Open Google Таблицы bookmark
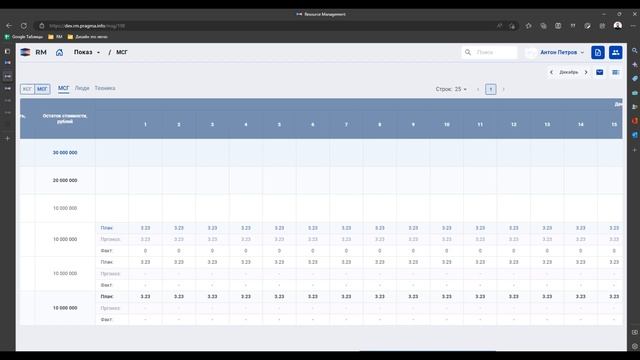Screen dimensions: 640x360 pyautogui.click(x=24, y=37)
